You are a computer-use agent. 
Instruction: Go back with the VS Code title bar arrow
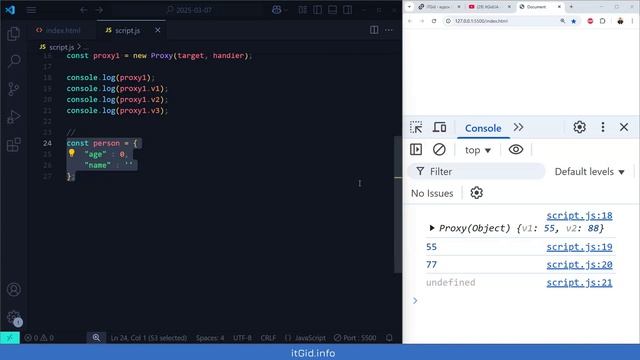point(84,10)
